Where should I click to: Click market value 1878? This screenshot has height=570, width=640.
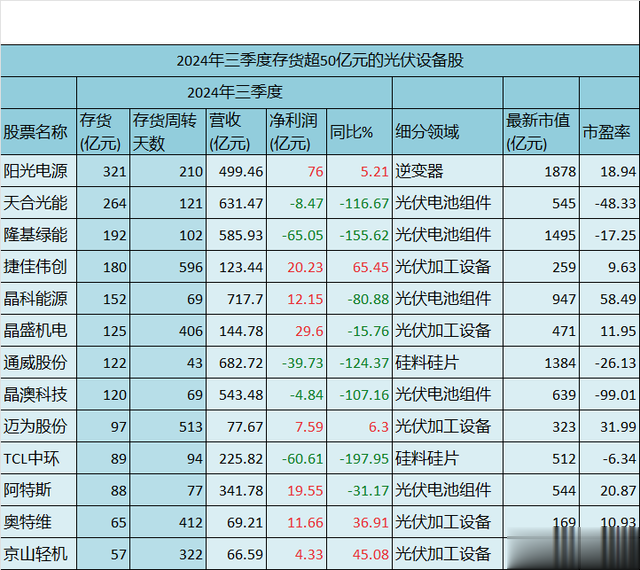click(x=560, y=171)
